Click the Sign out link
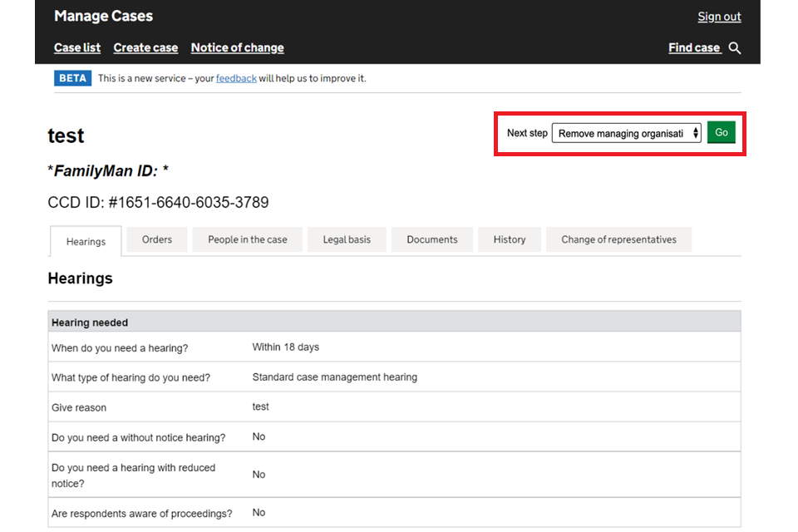Viewport: 798px width, 532px height. 719,17
